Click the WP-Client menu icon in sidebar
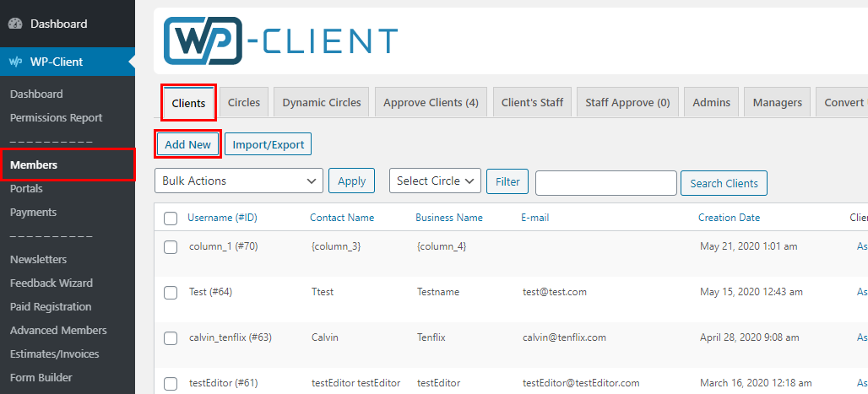The width and height of the screenshot is (868, 394). pyautogui.click(x=15, y=62)
